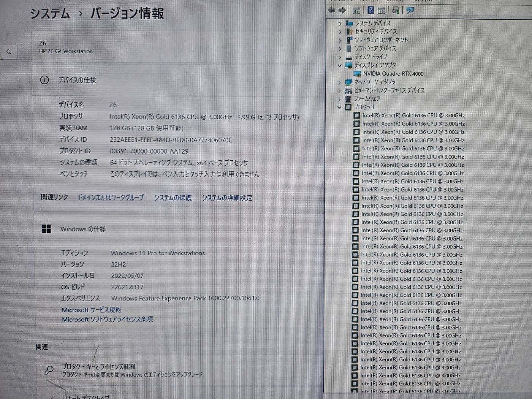The height and width of the screenshot is (399, 532).
Task: Toggle the show/hide console tree toolbar icon
Action: 356,11
